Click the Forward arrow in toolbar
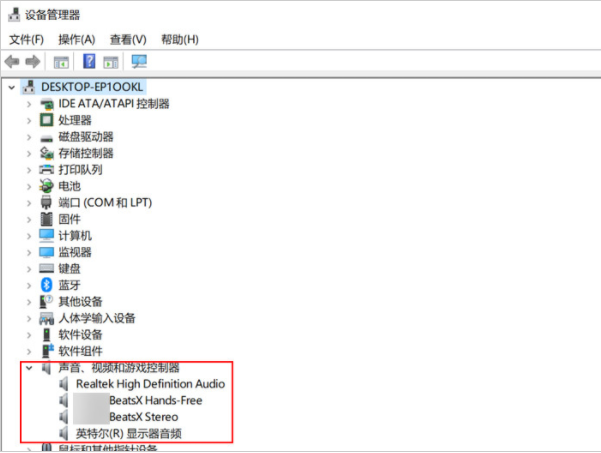 [33, 62]
